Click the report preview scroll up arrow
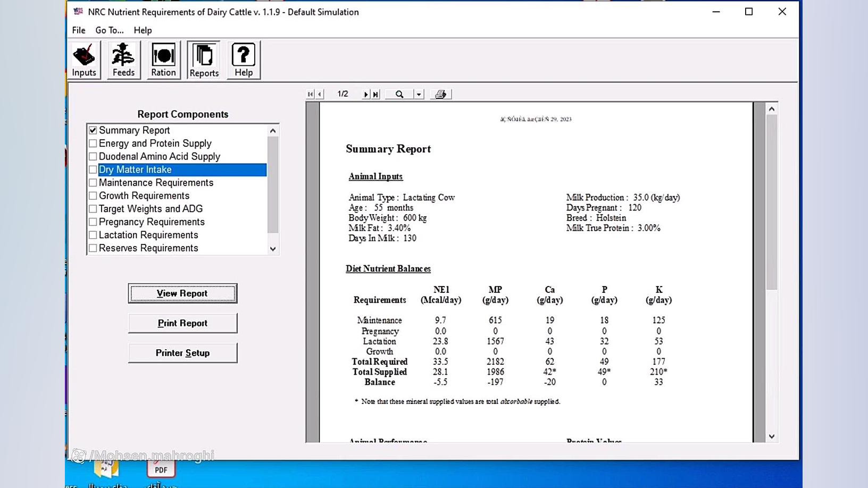The width and height of the screenshot is (868, 488). click(x=772, y=109)
